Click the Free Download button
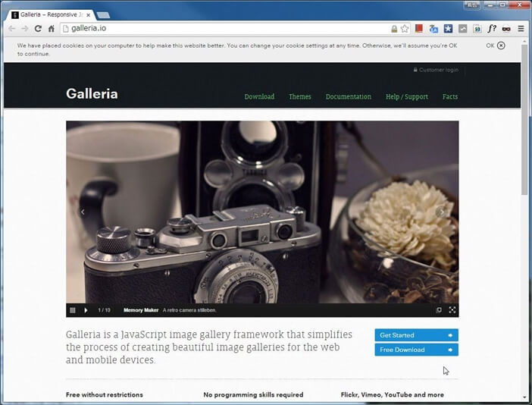Image resolution: width=532 pixels, height=405 pixels. click(x=416, y=350)
